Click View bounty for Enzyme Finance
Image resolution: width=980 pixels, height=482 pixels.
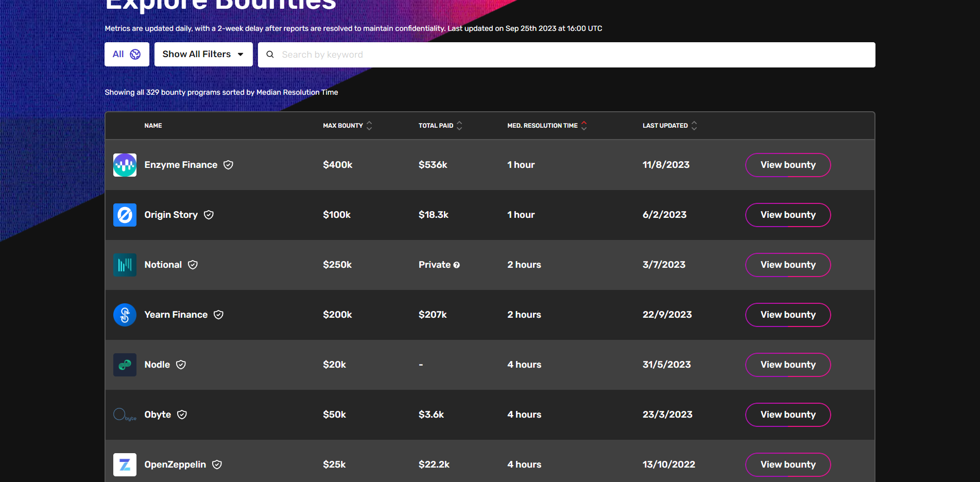[x=787, y=165]
